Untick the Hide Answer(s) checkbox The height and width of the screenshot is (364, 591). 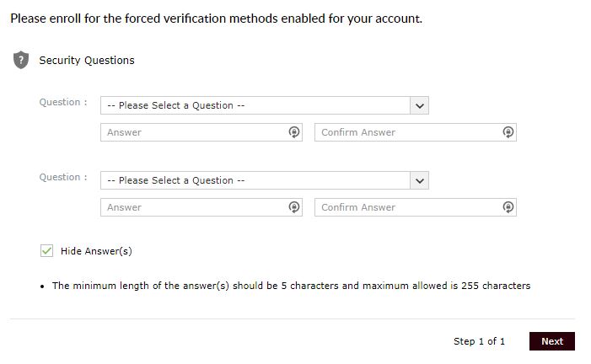46,250
